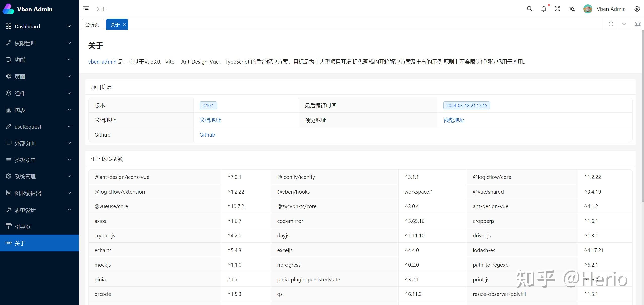Click the notification bell
This screenshot has height=305, width=644.
click(543, 9)
